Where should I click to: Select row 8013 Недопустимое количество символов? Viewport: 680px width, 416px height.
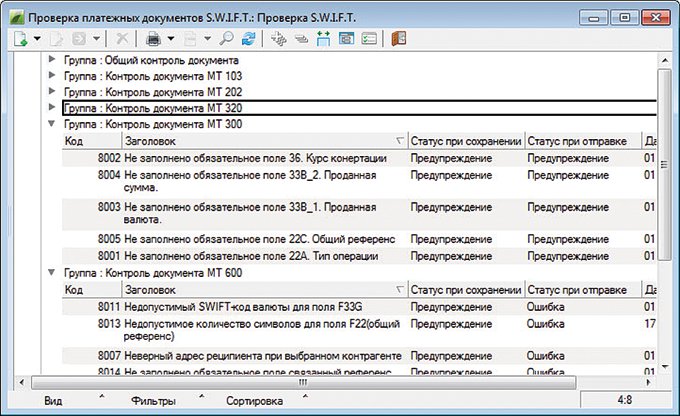coord(359,330)
